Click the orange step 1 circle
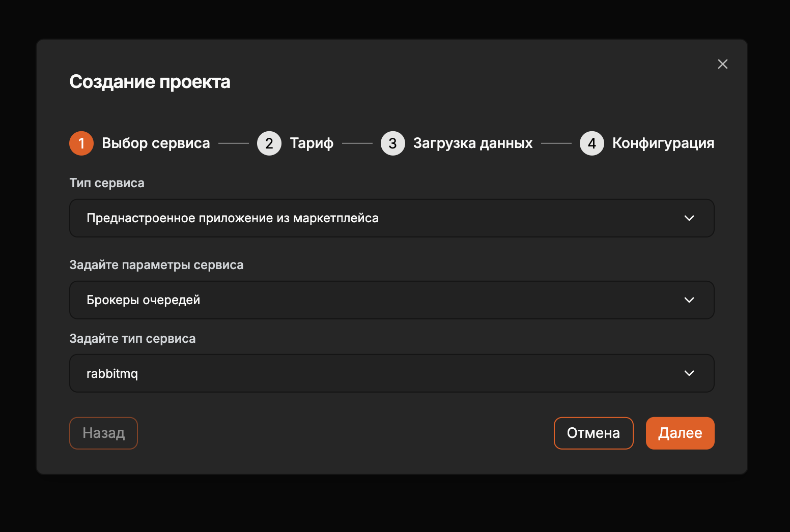 tap(81, 143)
